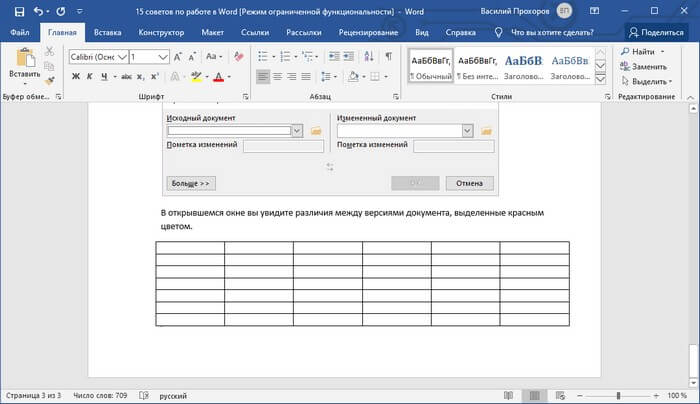Decrease font size with the small A icon
The image size is (700, 404).
click(192, 57)
